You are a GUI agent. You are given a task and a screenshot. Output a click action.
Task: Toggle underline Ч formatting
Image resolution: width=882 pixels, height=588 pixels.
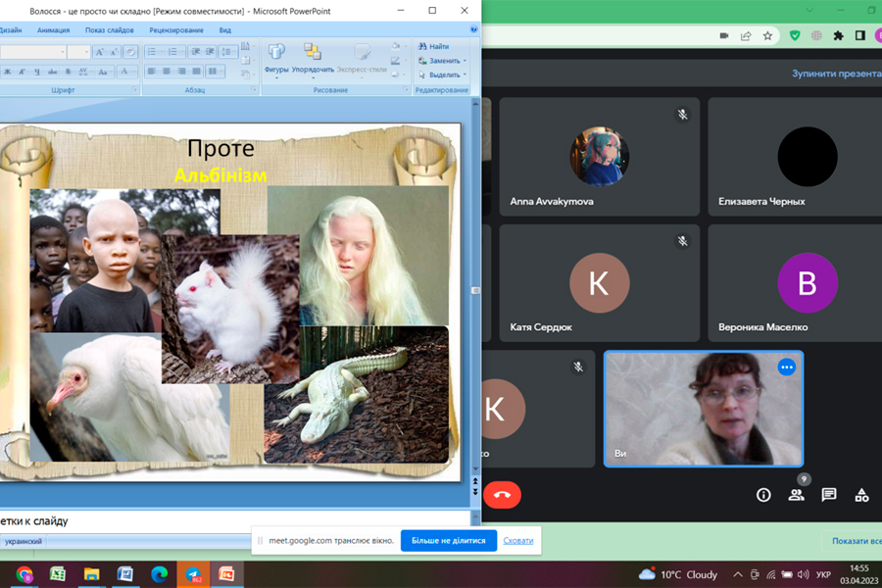pos(37,72)
